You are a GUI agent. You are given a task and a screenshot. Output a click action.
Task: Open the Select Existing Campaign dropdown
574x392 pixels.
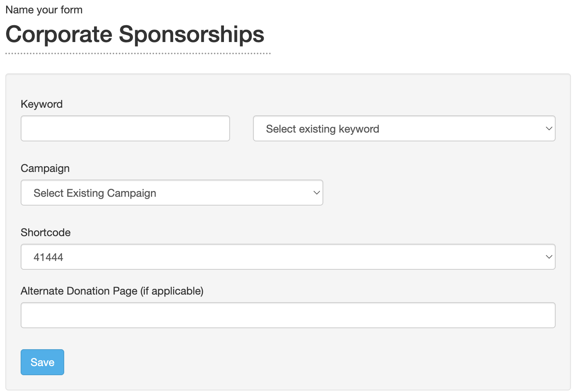tap(172, 193)
